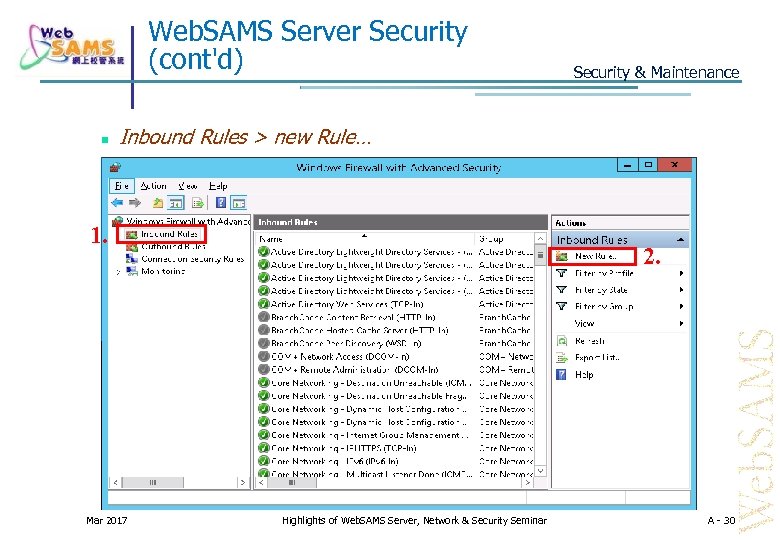This screenshot has height=540, width=780.
Task: Click the Back arrow toolbar icon
Action: (117, 202)
